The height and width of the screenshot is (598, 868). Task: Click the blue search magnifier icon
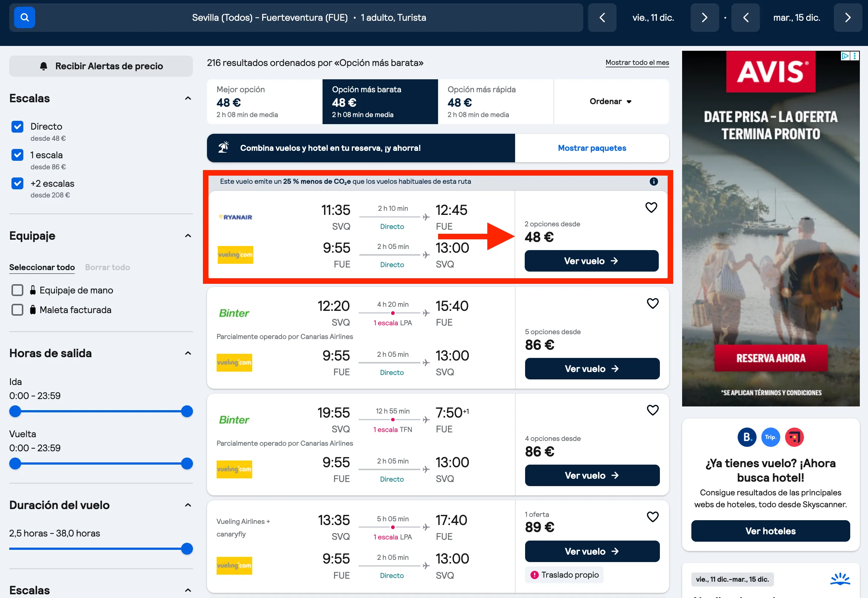coord(24,17)
